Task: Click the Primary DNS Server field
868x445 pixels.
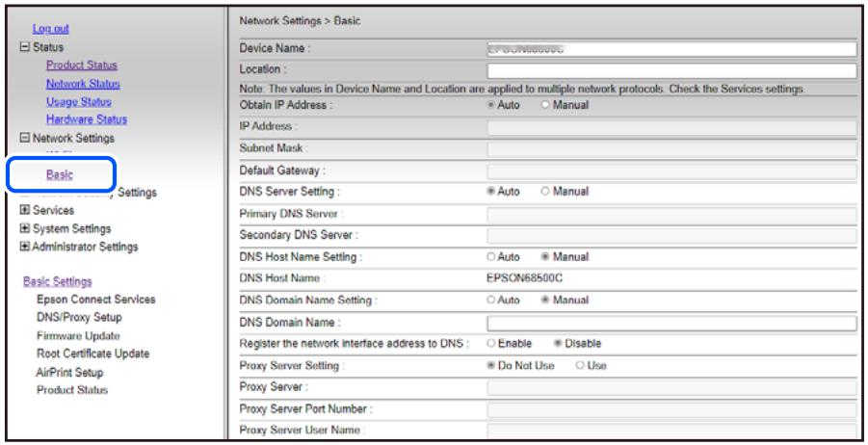Action: click(x=671, y=215)
